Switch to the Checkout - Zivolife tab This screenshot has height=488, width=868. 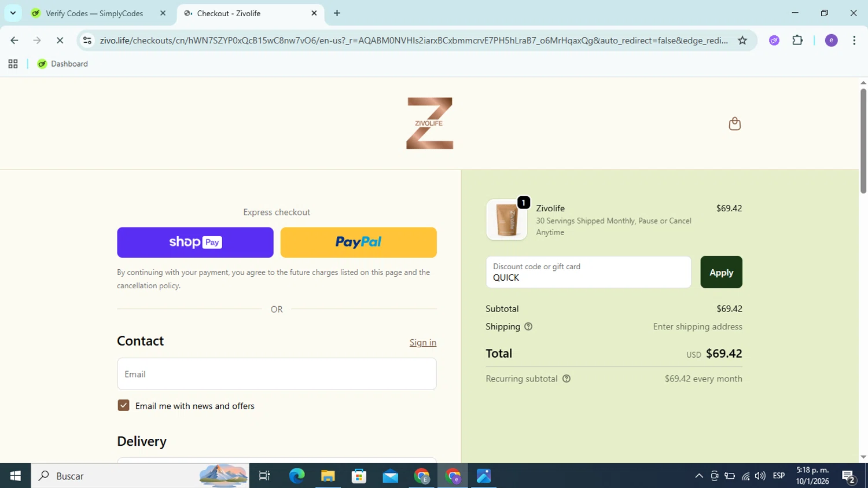(250, 13)
